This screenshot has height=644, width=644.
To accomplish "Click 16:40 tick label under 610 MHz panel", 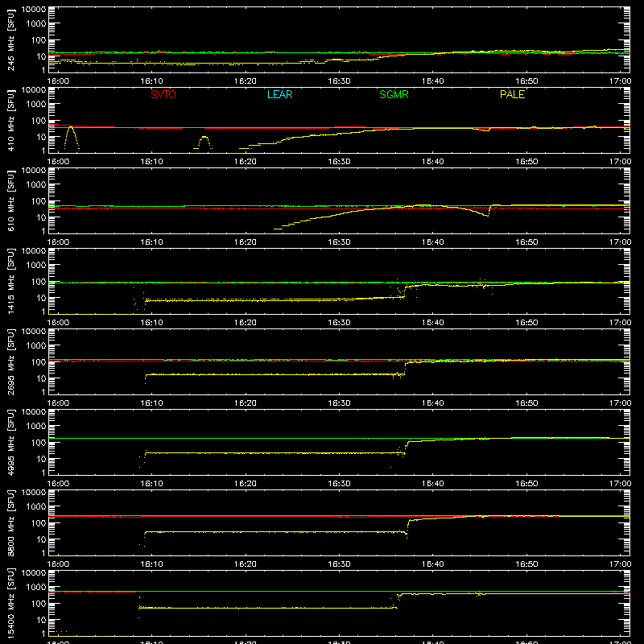I will [432, 242].
